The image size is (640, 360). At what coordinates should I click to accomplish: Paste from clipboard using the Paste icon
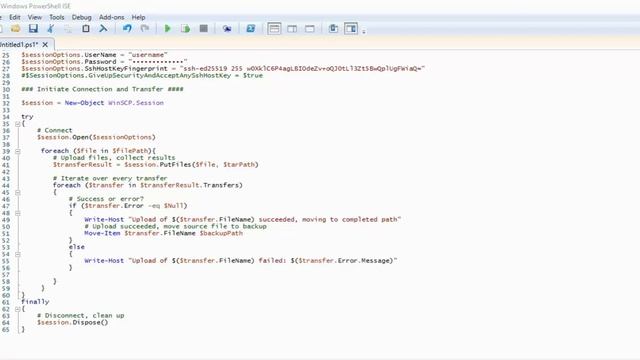point(86,29)
